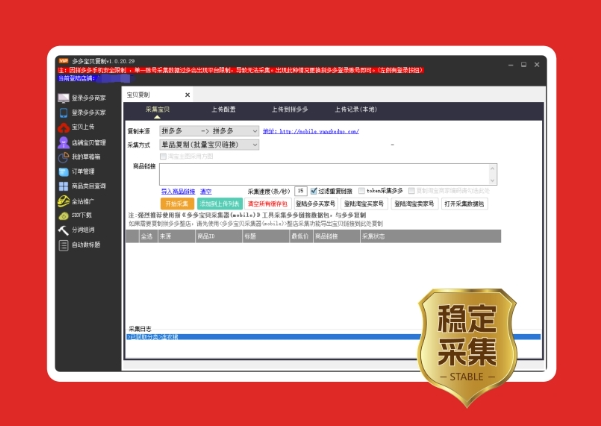Click the orange 开始采集 button

pyautogui.click(x=177, y=204)
